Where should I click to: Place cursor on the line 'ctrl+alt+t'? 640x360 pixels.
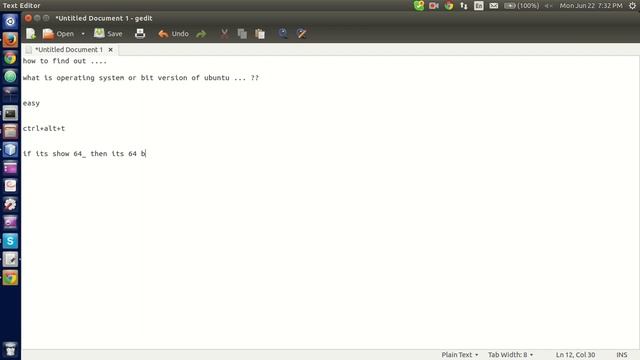pyautogui.click(x=44, y=128)
